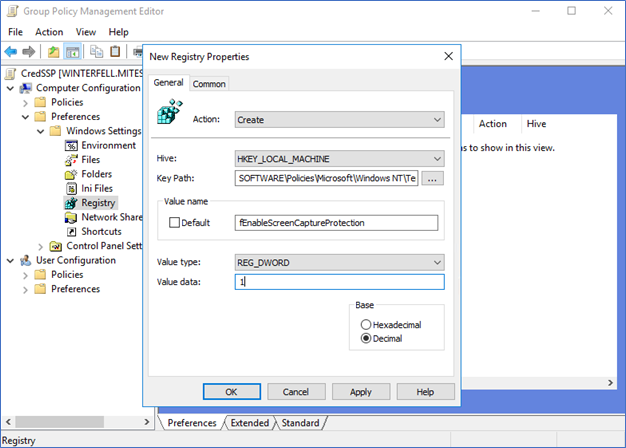Screen dimensions: 626x448
Task: Select Policies under User Configuration
Action: [x=67, y=275]
